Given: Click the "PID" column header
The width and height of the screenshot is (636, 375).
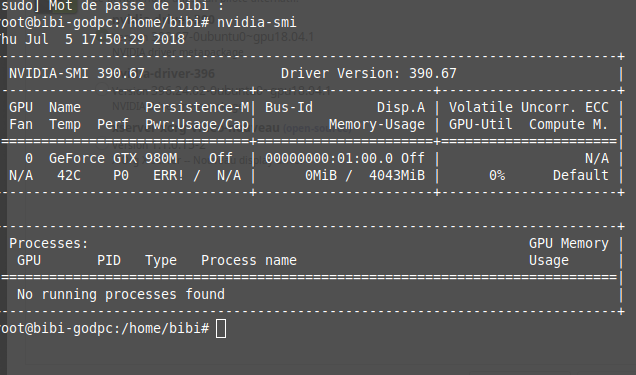Looking at the screenshot, I should 109,260.
